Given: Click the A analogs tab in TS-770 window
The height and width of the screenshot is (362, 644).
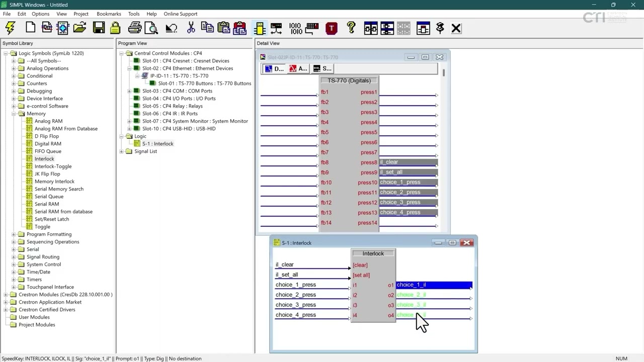Looking at the screenshot, I should (x=298, y=68).
